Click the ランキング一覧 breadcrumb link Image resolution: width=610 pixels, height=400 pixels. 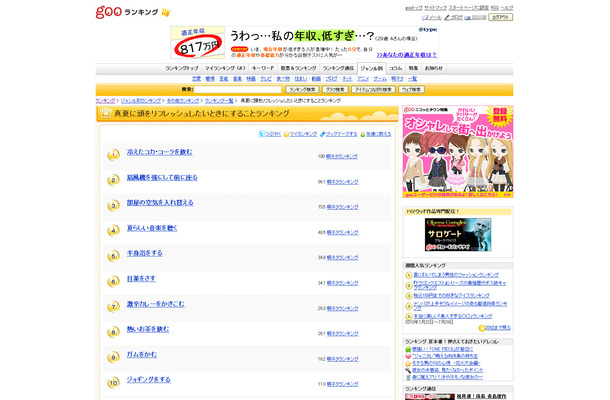219,101
